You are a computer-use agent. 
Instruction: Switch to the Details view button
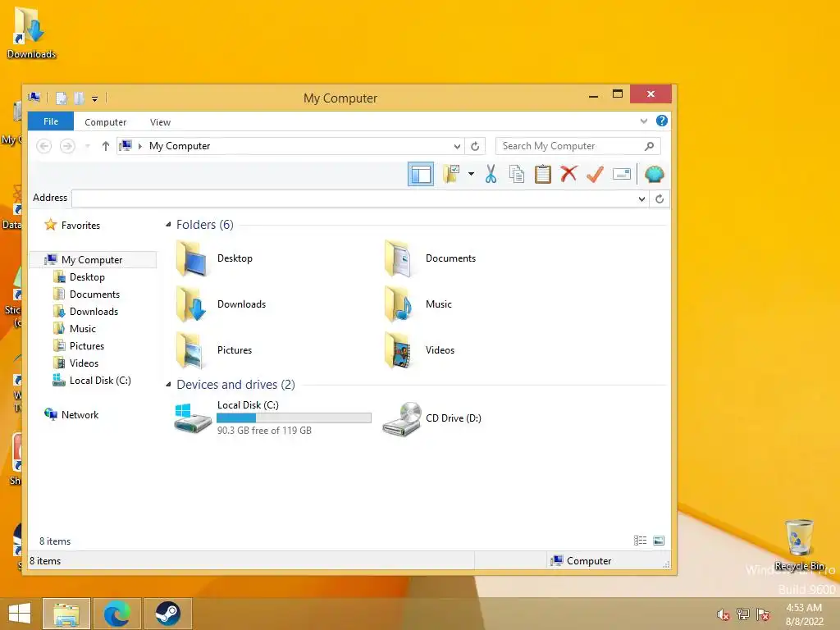[x=640, y=541]
